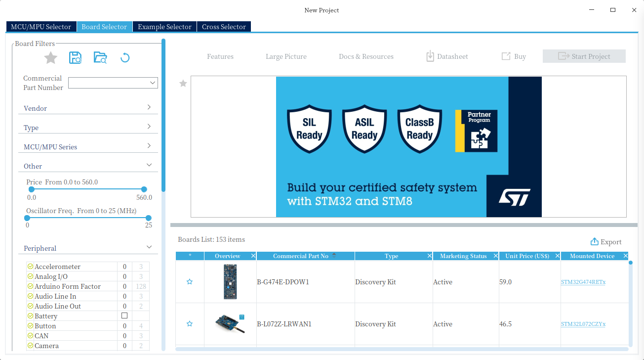Select the B-L072Z-LRWAN1 part number cell
644x360 pixels.
pyautogui.click(x=306, y=324)
